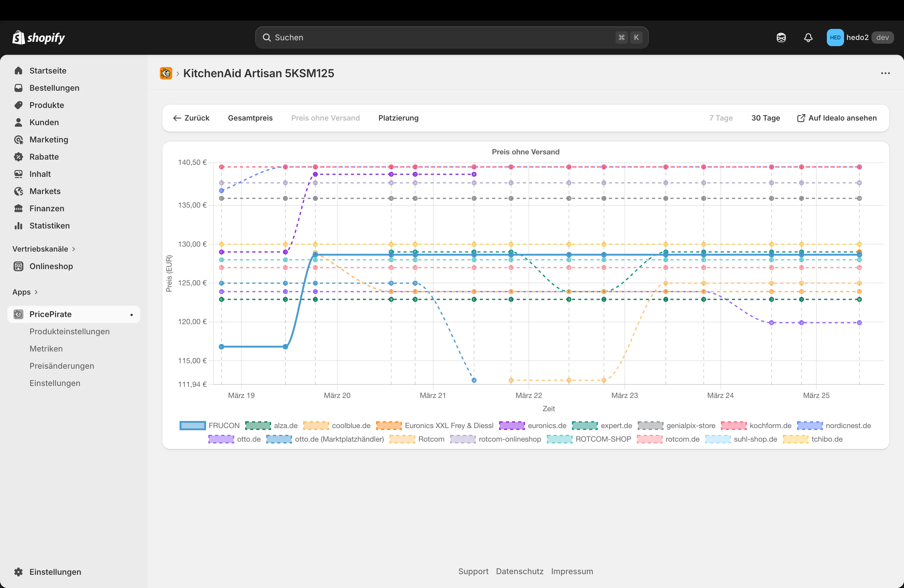Toggle alza.de series in legend
Image resolution: width=904 pixels, height=588 pixels.
[x=271, y=425]
